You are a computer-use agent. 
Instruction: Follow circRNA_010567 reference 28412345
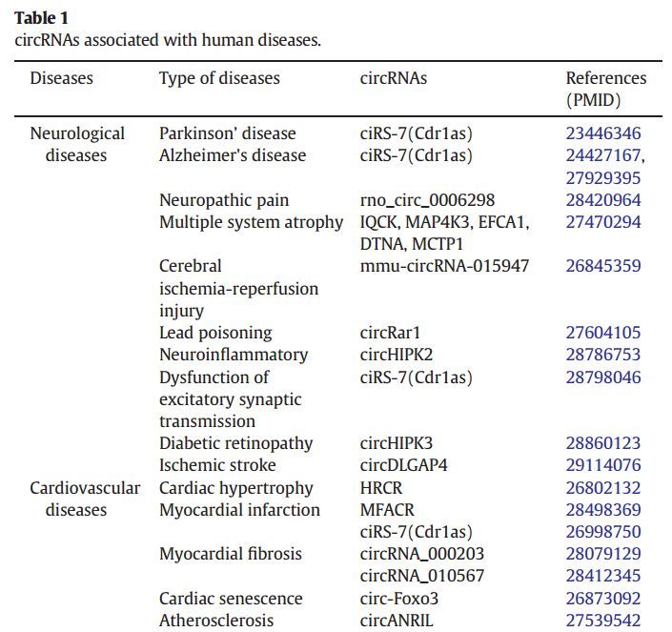click(603, 576)
